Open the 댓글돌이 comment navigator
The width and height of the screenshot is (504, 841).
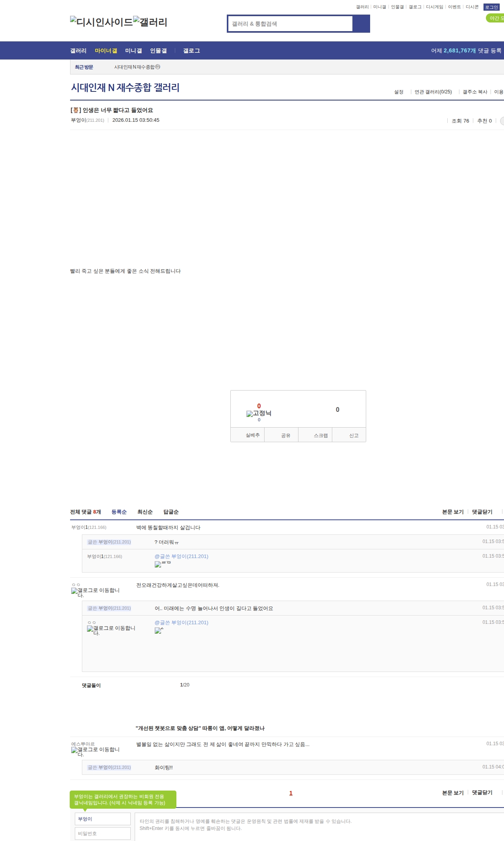[x=91, y=685]
